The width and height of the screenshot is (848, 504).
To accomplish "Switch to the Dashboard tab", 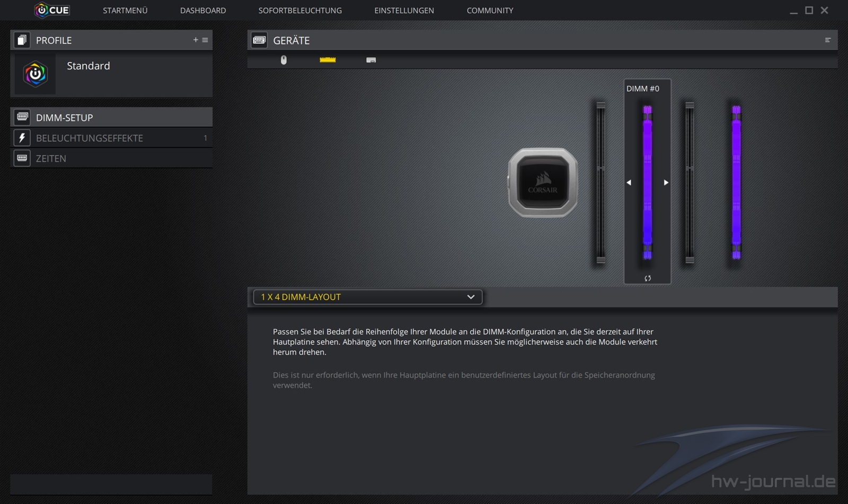I will 203,10.
